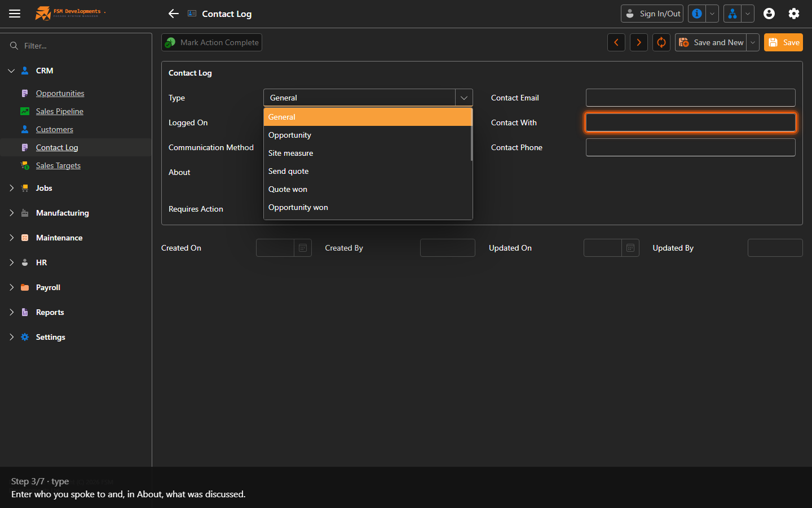The height and width of the screenshot is (508, 812).
Task: Save the contact log
Action: point(783,42)
